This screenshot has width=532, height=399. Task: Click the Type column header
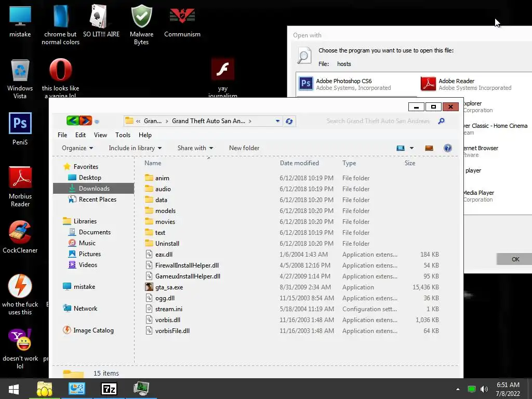(x=349, y=163)
